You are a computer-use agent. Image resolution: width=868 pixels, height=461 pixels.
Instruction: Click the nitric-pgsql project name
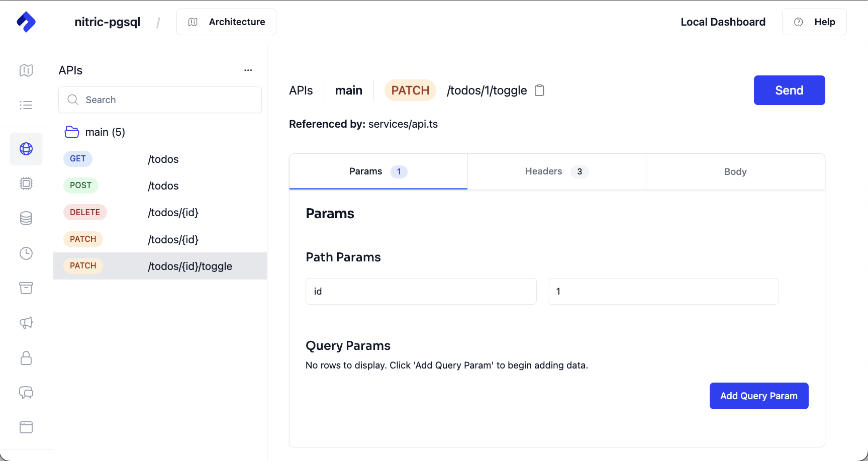108,22
